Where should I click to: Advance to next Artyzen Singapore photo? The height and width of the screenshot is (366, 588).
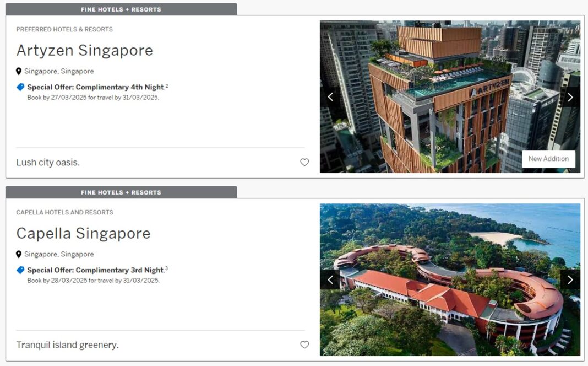pyautogui.click(x=570, y=97)
